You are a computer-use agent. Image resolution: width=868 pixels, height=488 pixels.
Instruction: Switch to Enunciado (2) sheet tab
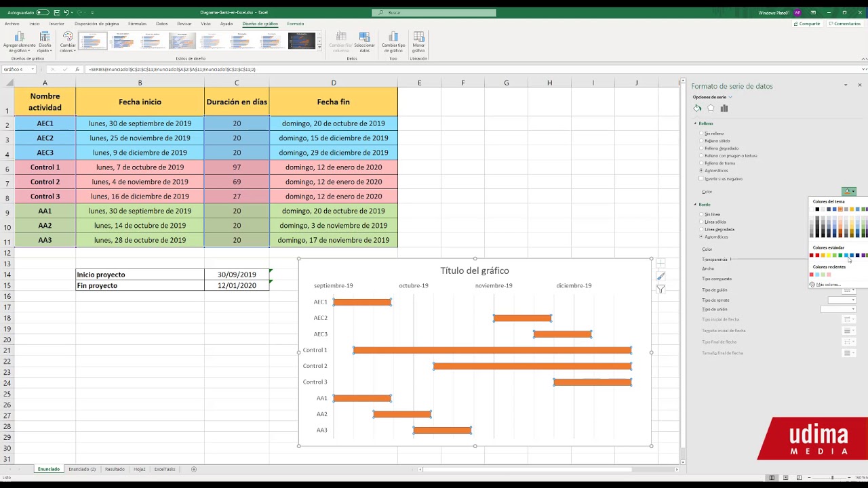click(82, 469)
